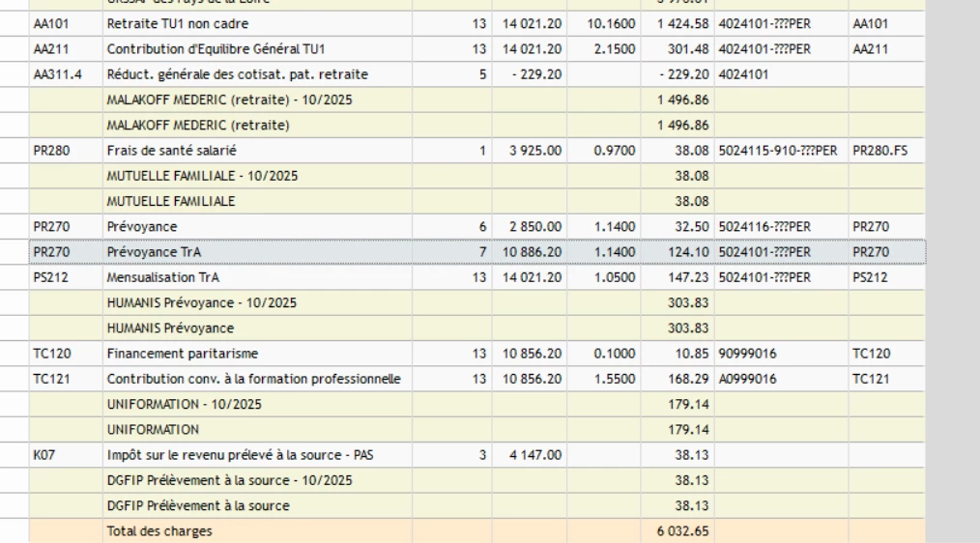
Task: Click the 4 147.00 base cell
Action: point(530,455)
